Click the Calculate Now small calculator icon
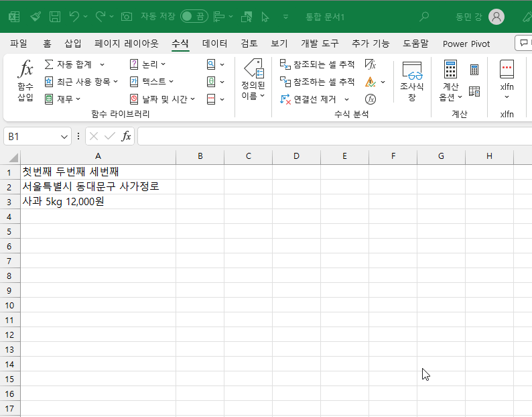 click(474, 70)
